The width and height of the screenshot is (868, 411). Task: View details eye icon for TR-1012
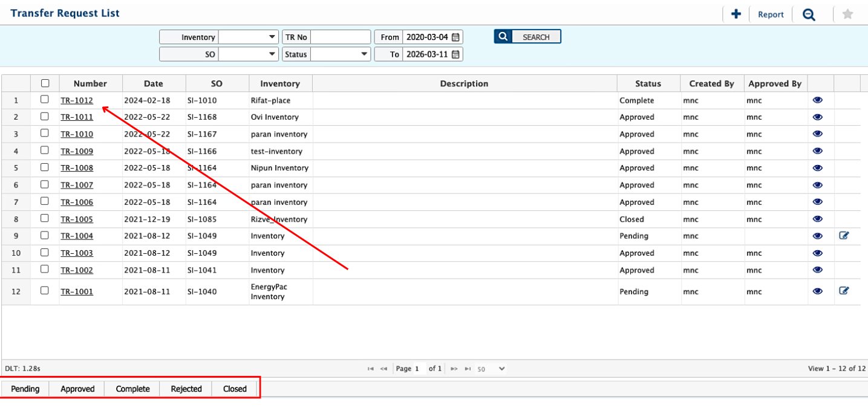[x=818, y=100]
